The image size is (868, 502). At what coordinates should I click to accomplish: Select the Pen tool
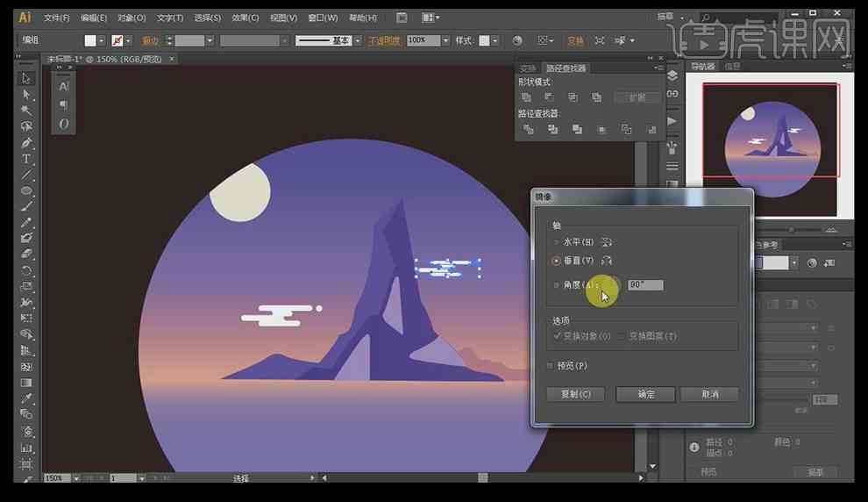click(26, 142)
